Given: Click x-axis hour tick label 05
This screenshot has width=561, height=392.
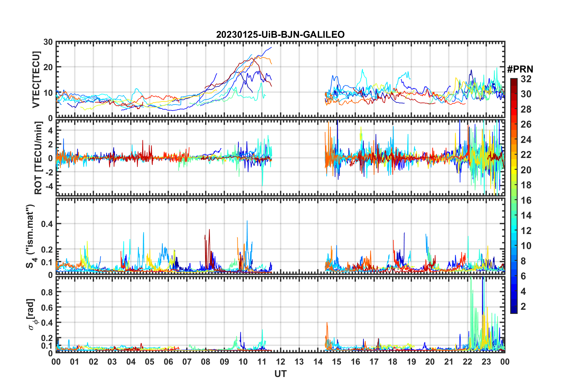Looking at the screenshot, I should tap(150, 362).
